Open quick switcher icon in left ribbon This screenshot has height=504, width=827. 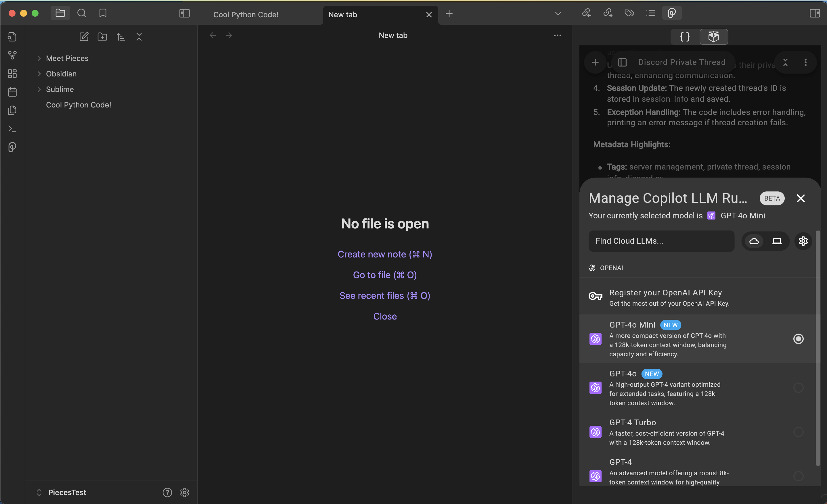pyautogui.click(x=12, y=36)
